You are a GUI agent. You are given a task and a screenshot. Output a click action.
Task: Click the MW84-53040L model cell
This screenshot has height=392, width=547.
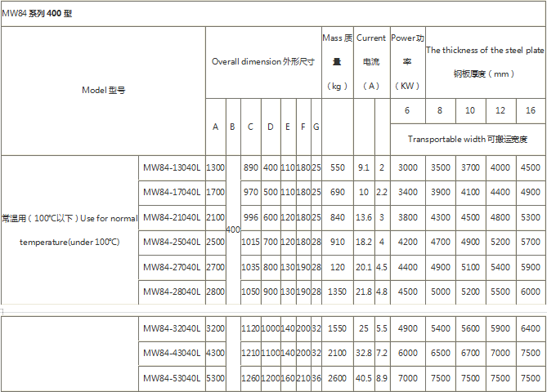[x=171, y=378]
